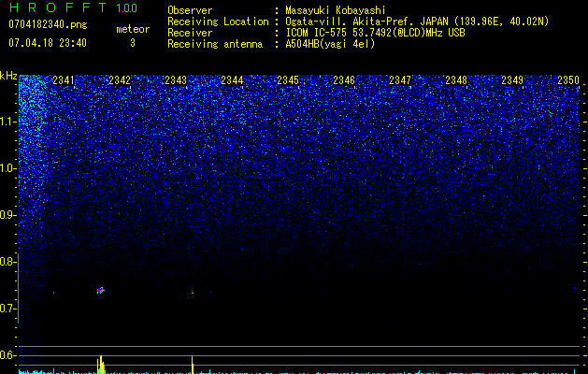Image resolution: width=588 pixels, height=374 pixels.
Task: Click the 2347 time marker
Action: pyautogui.click(x=400, y=80)
